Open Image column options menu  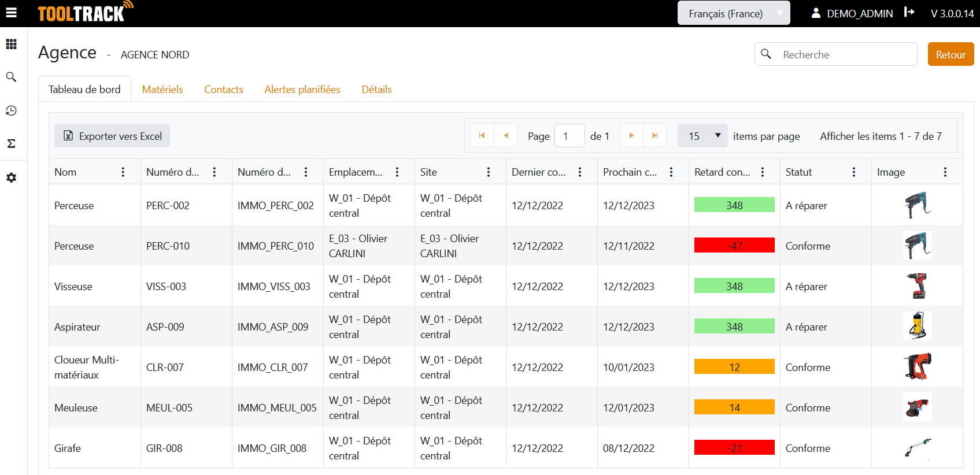[945, 172]
